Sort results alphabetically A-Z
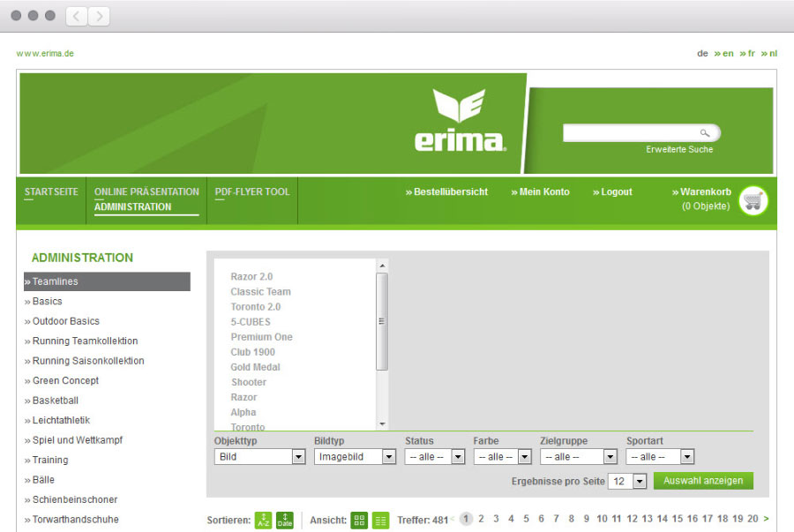The height and width of the screenshot is (532, 794). (263, 520)
